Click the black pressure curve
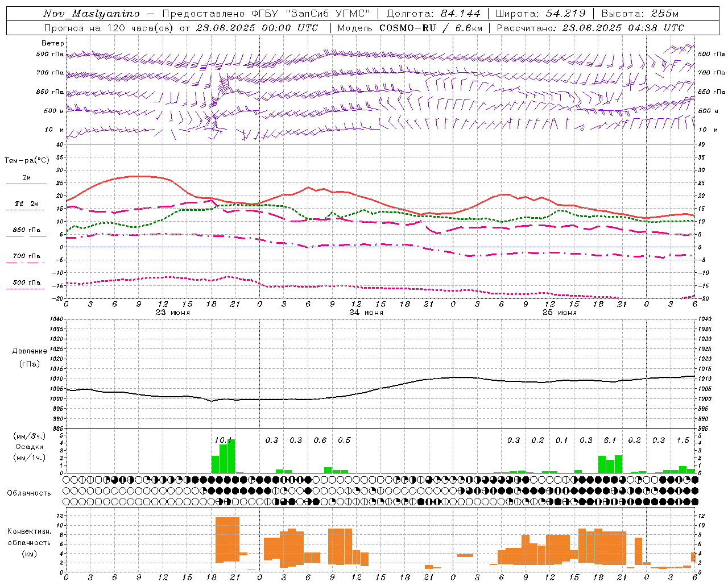 click(x=380, y=388)
